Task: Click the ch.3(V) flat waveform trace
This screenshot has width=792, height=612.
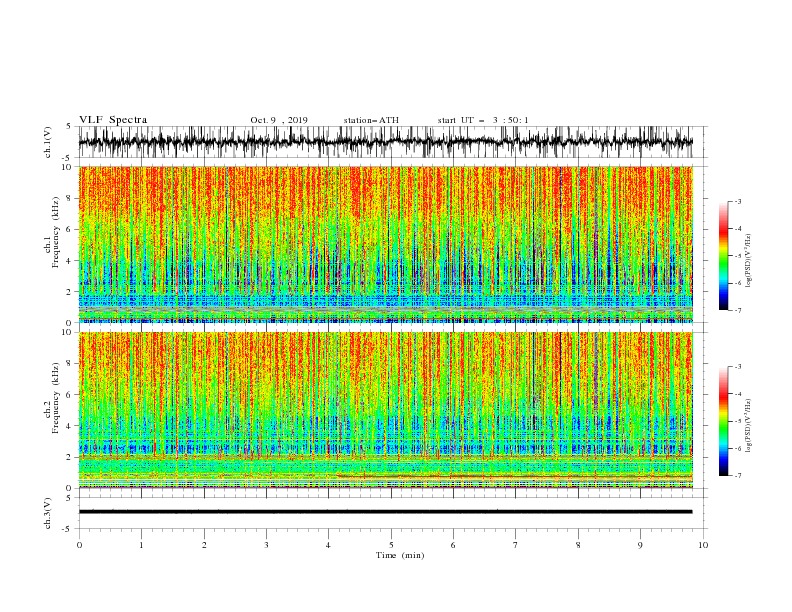Action: (x=386, y=512)
